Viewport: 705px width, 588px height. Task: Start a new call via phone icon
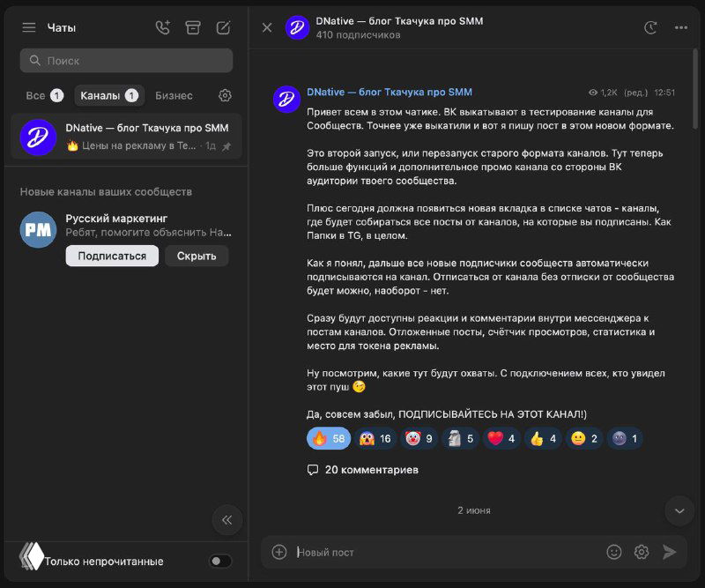coord(162,27)
